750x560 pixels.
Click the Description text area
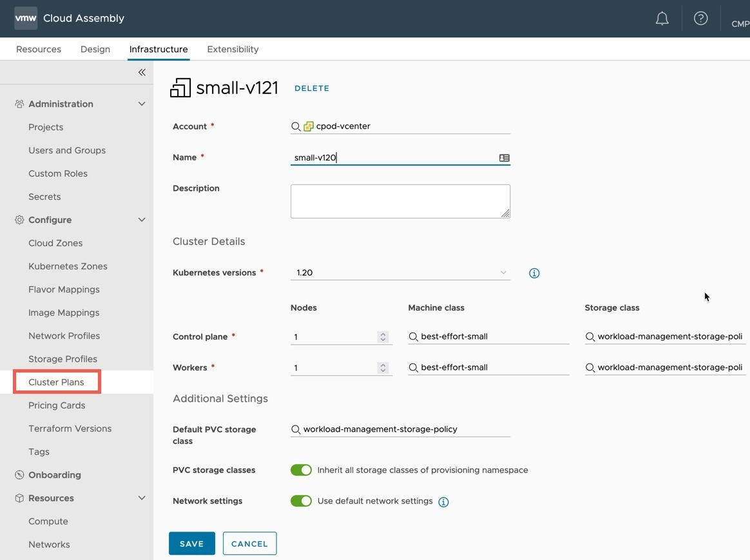click(x=400, y=201)
